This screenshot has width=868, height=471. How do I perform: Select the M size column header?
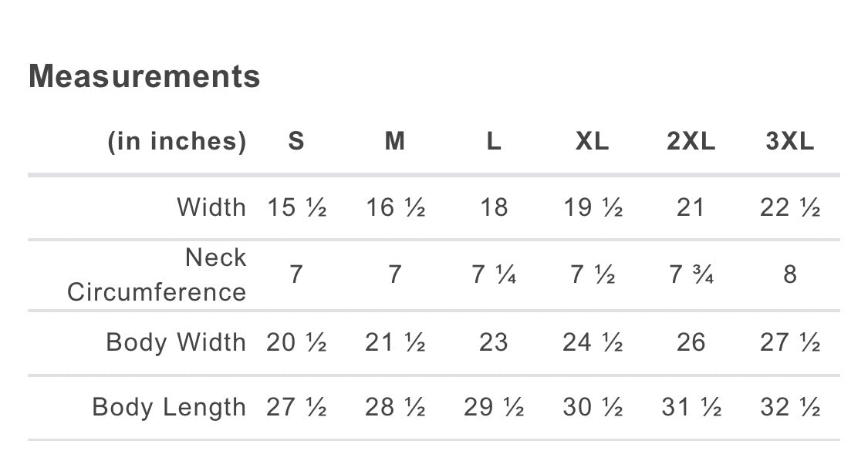[395, 141]
